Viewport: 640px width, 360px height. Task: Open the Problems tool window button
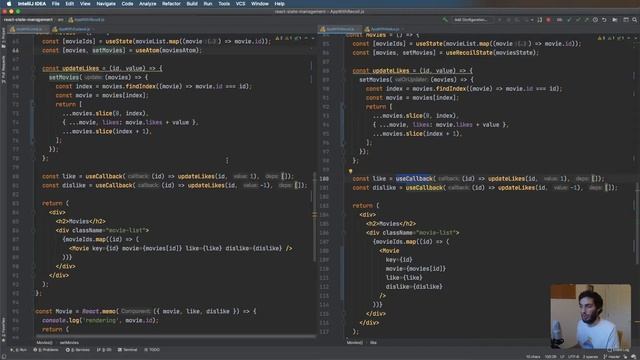coord(46,350)
